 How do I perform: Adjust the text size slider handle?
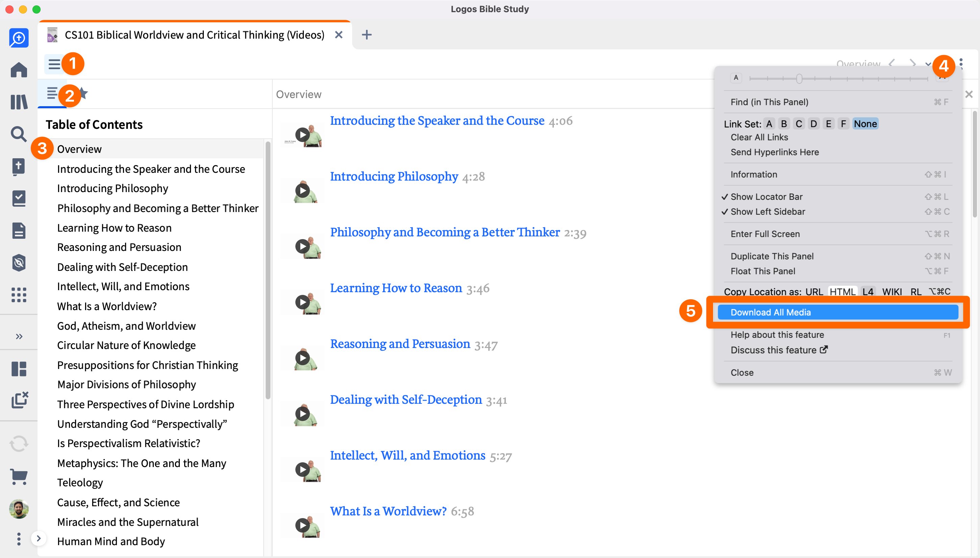tap(799, 78)
